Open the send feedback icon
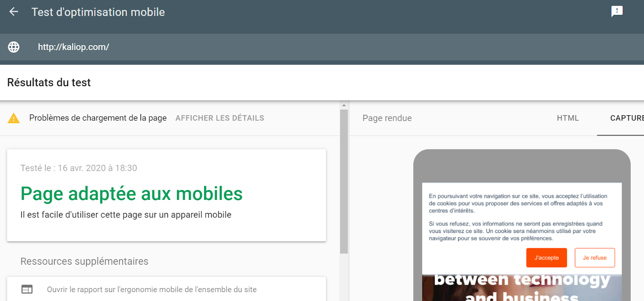This screenshot has height=301, width=644. [617, 11]
